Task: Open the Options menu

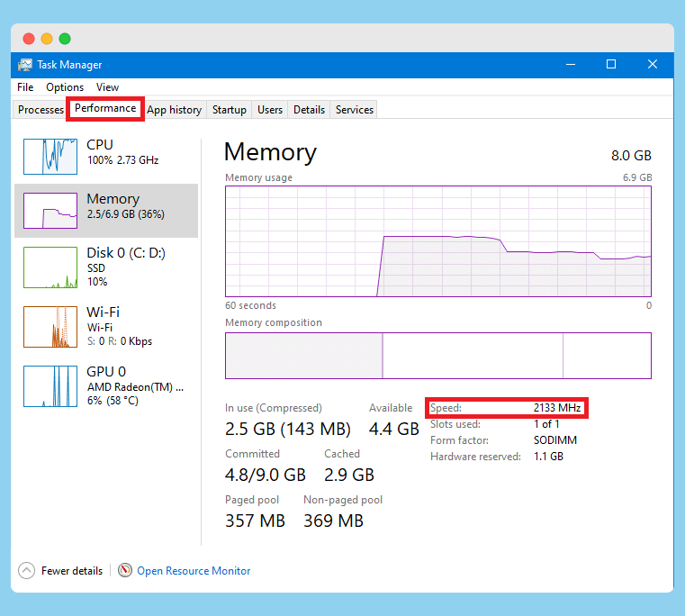Action: coord(65,87)
